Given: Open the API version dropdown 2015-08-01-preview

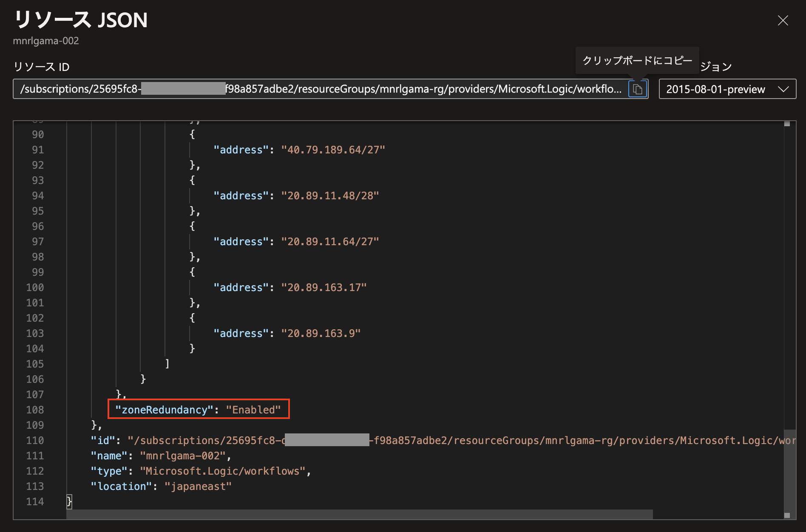Looking at the screenshot, I should pos(727,89).
